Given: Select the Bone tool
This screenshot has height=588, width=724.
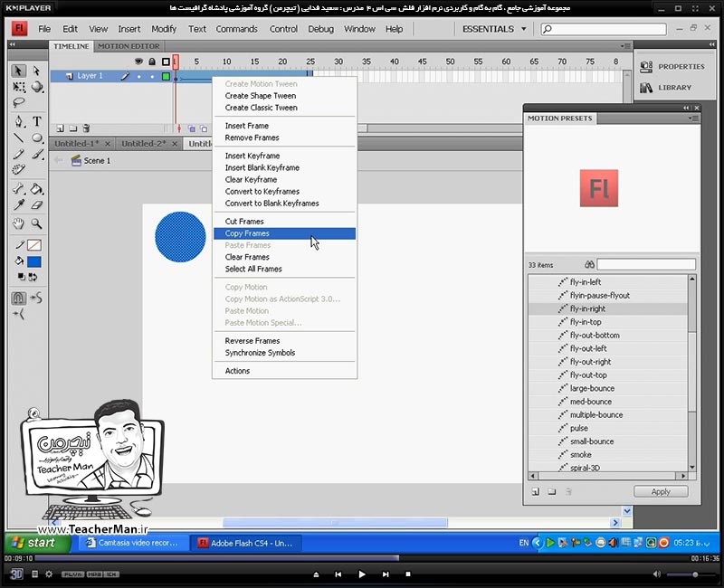Looking at the screenshot, I should 18,188.
